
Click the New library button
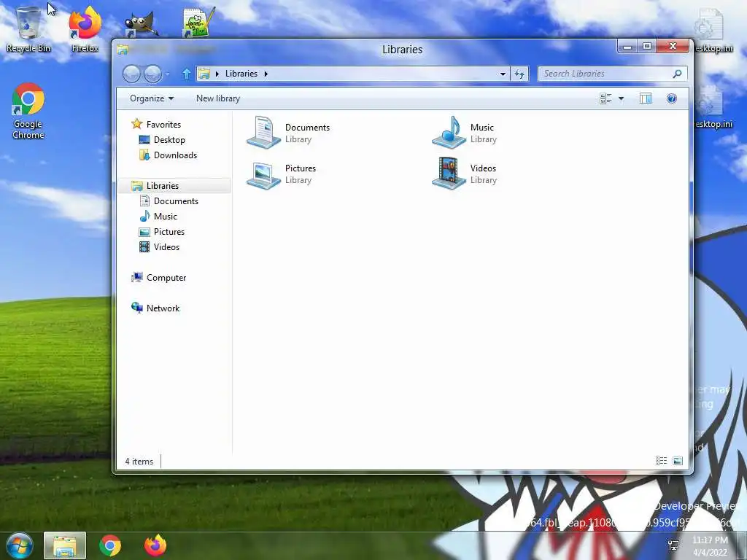coord(218,98)
